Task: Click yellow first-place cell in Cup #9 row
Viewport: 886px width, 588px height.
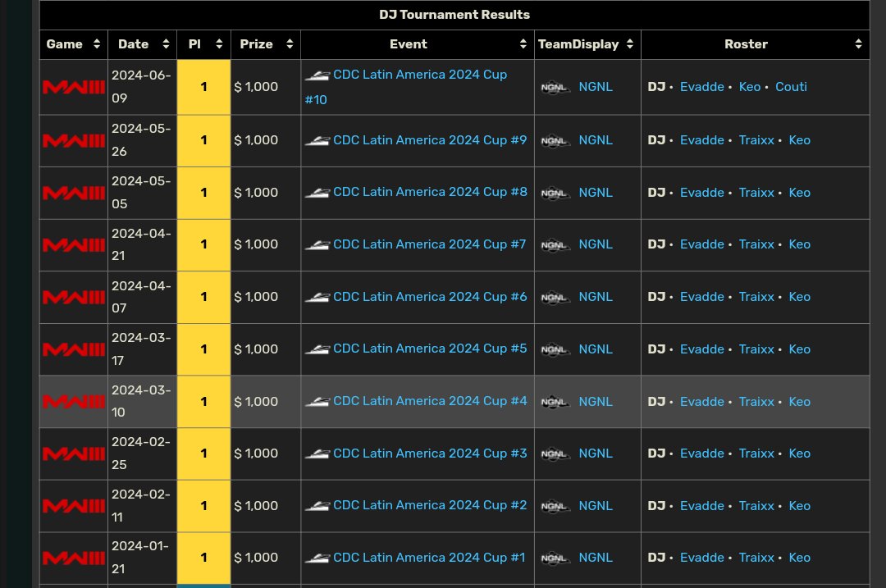Action: click(x=204, y=140)
